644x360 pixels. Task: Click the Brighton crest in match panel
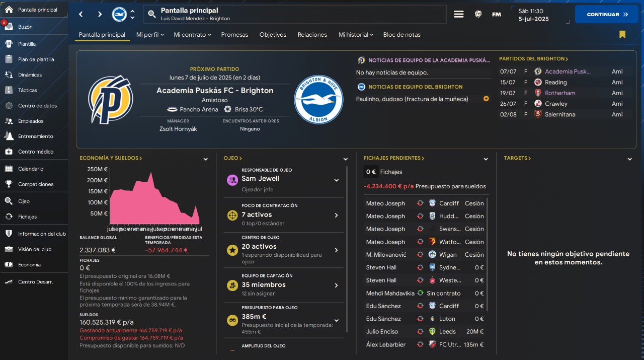318,100
